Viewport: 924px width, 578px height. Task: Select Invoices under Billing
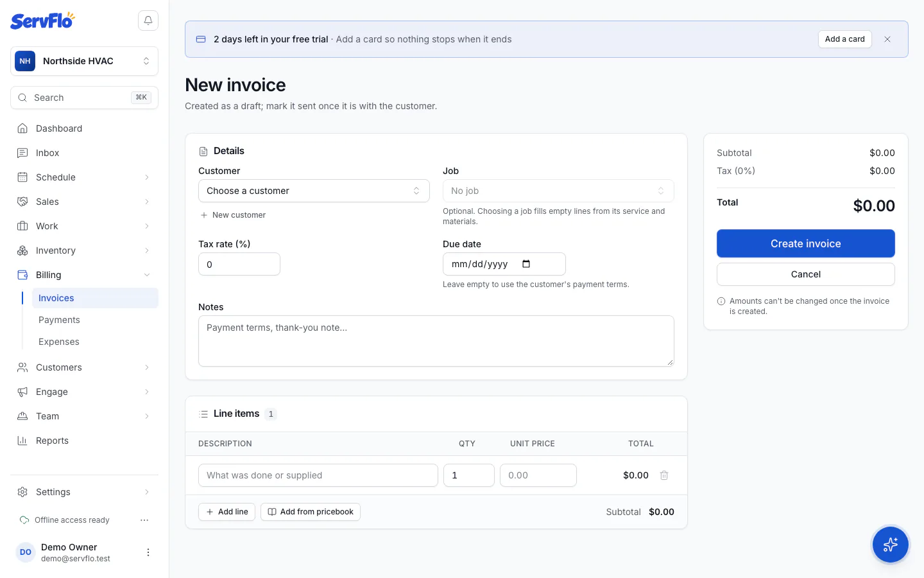click(x=95, y=298)
